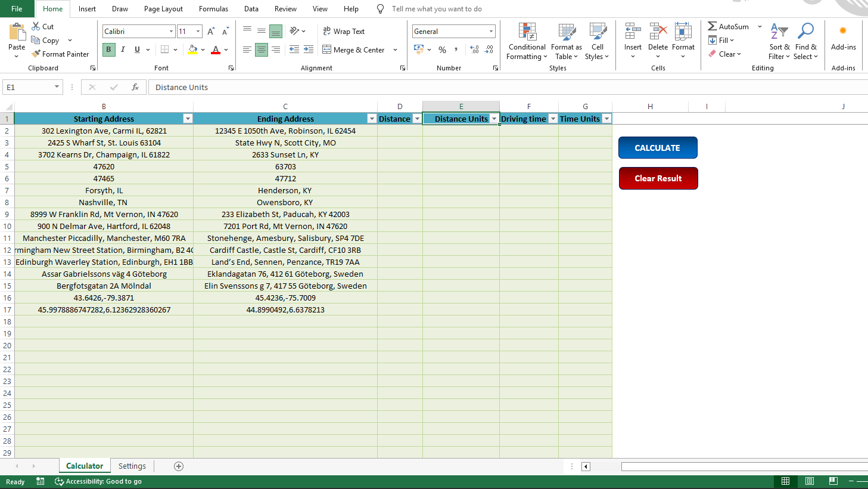
Task: Click the Find & Select icon
Action: coord(805,42)
